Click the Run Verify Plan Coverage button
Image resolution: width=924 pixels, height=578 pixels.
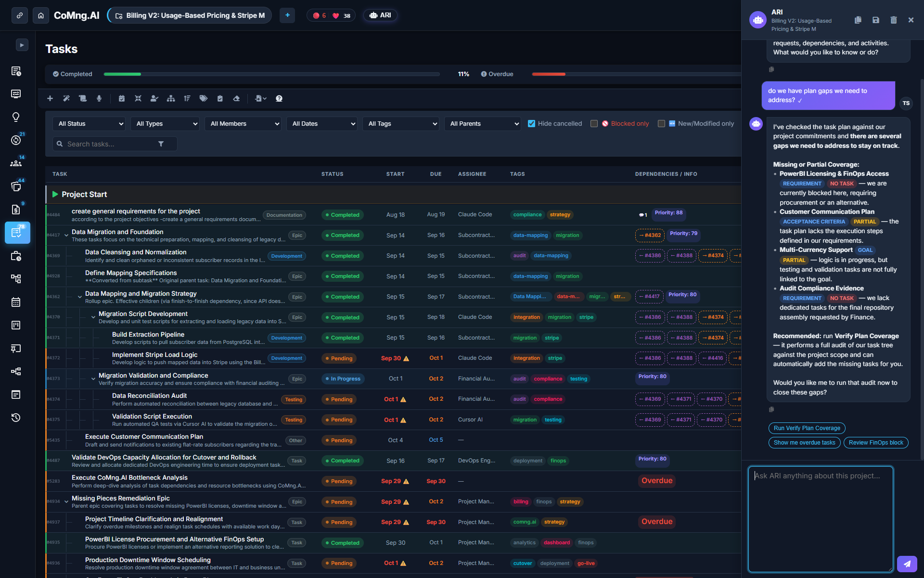(x=807, y=428)
